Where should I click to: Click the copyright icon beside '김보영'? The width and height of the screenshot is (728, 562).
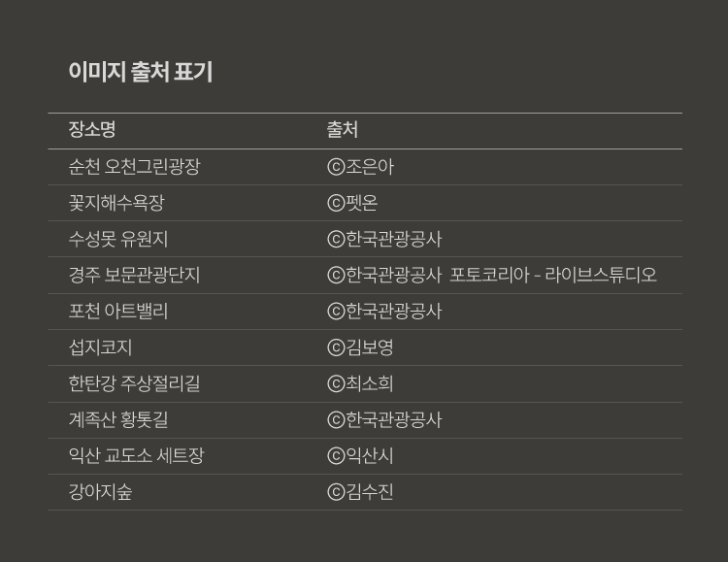point(336,347)
